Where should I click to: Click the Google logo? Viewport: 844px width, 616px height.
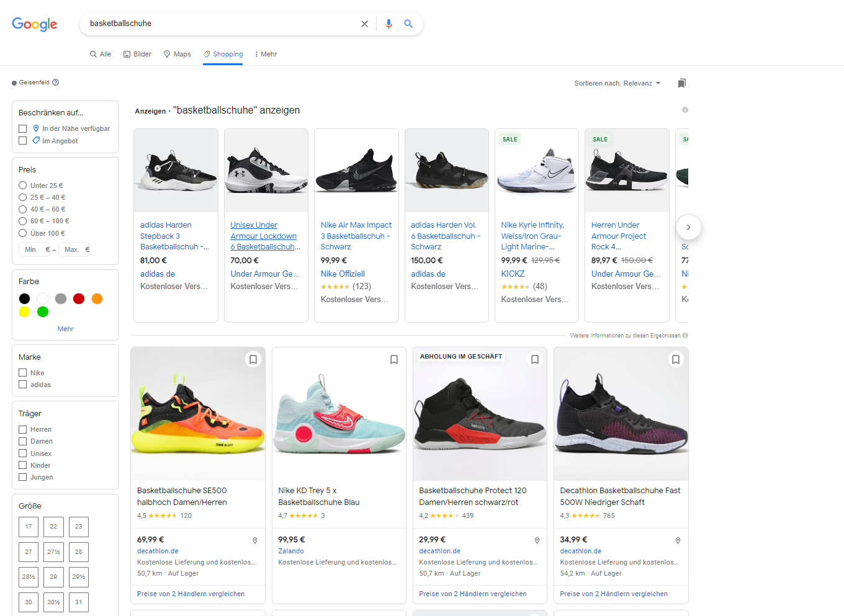(x=35, y=24)
